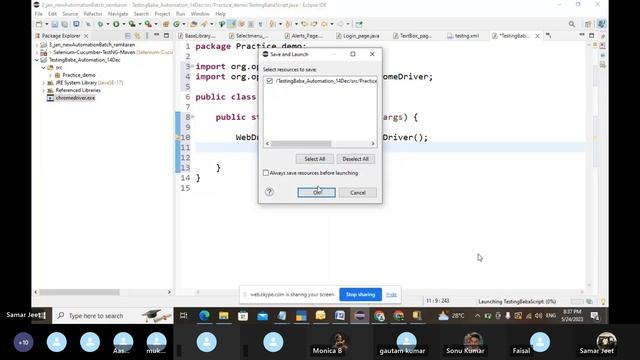Open the Refactor menu
Viewport: 640px width, 360px height.
pos(93,14)
